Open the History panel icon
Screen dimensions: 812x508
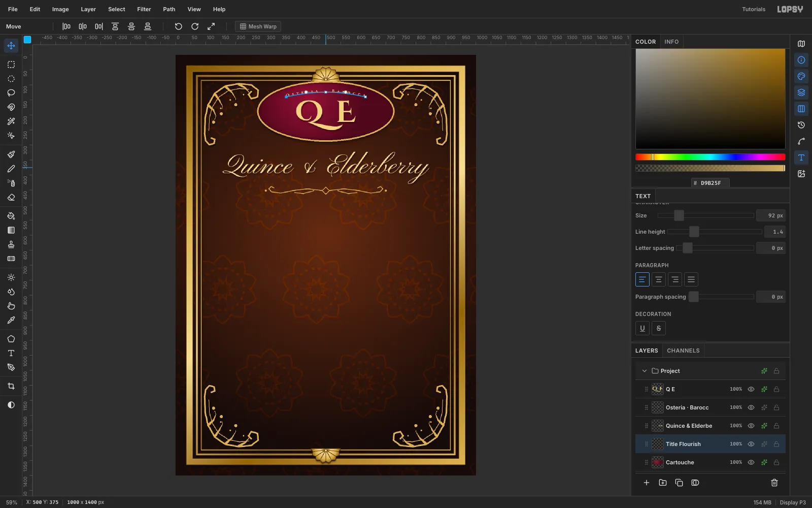(x=801, y=125)
